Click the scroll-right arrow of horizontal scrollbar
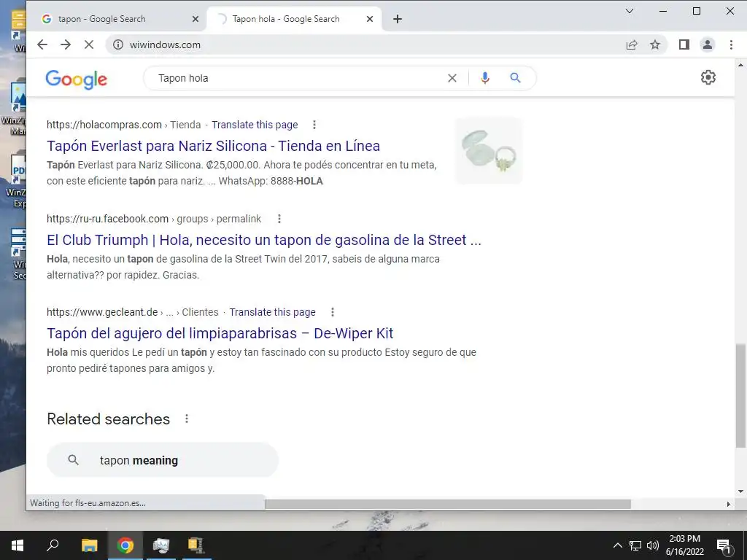The height and width of the screenshot is (560, 747). pos(729,504)
